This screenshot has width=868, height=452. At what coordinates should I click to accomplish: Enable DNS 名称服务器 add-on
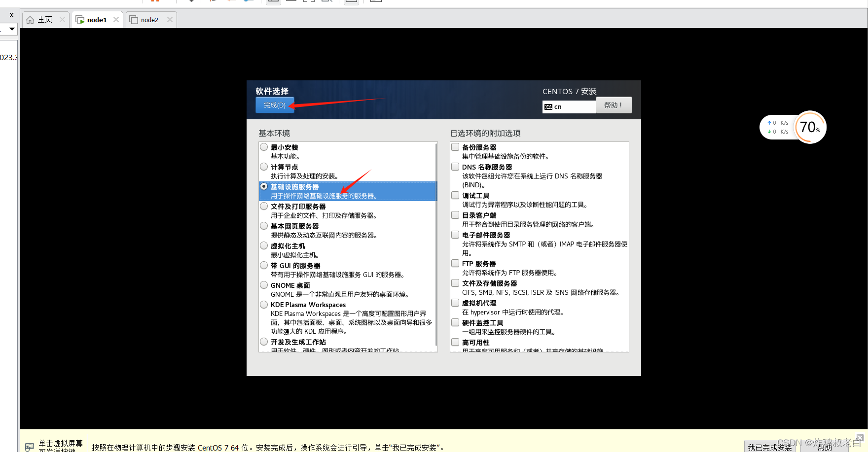click(x=455, y=167)
